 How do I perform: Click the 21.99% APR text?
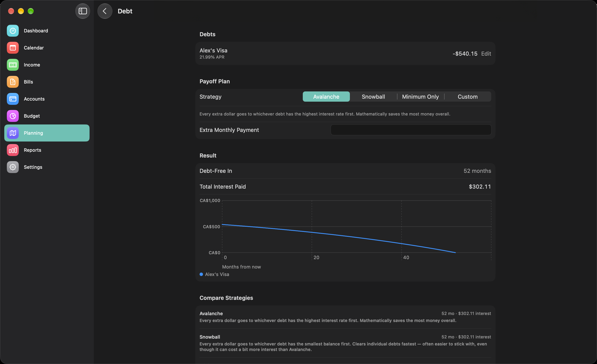tap(212, 57)
